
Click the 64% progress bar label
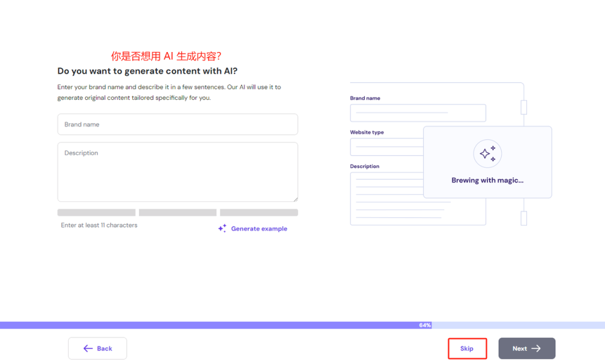425,326
